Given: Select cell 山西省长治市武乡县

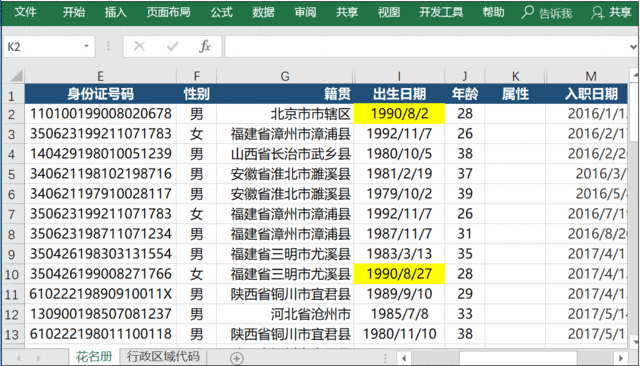Looking at the screenshot, I should (285, 154).
